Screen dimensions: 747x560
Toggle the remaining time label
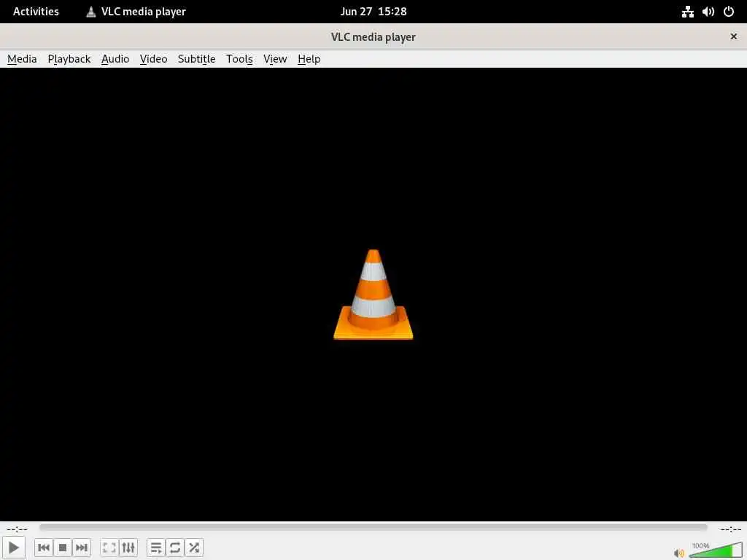coord(729,529)
